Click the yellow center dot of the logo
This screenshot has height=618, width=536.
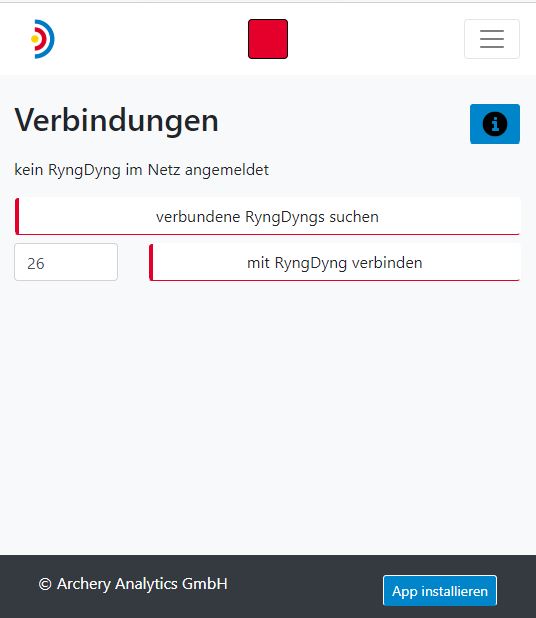click(x=35, y=39)
